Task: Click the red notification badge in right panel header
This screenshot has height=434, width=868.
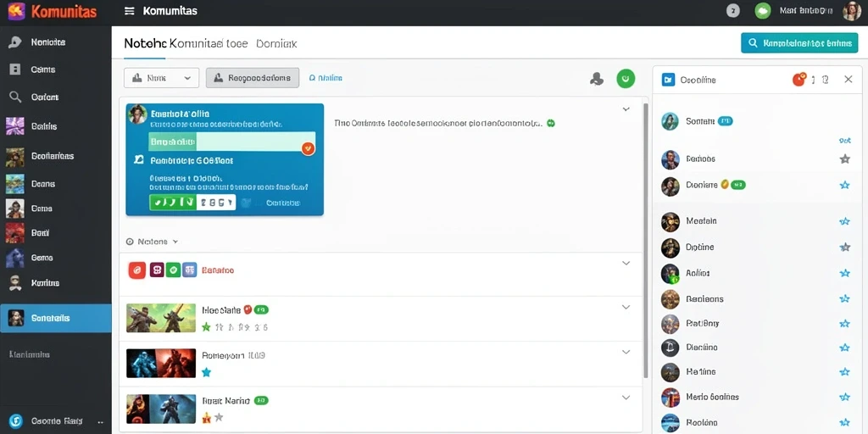Action: pos(798,80)
